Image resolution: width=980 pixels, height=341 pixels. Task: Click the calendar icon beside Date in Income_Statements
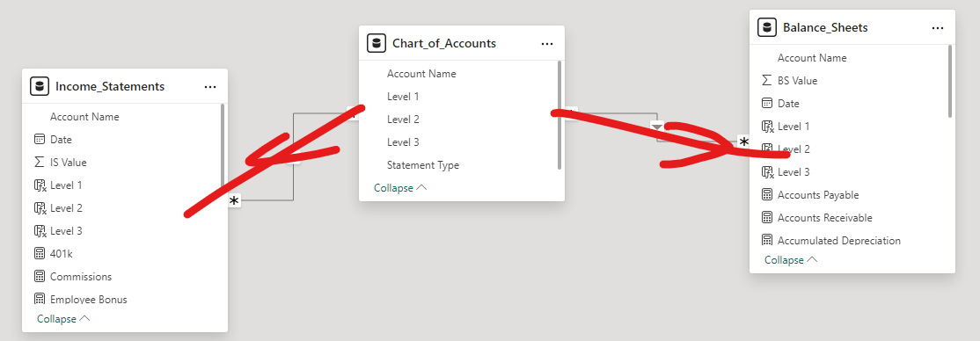point(40,140)
